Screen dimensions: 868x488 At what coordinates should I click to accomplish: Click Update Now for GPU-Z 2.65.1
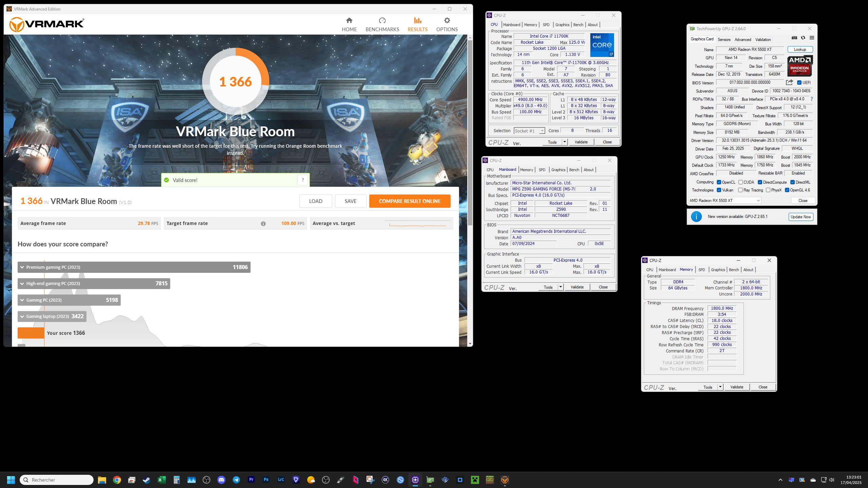point(801,217)
